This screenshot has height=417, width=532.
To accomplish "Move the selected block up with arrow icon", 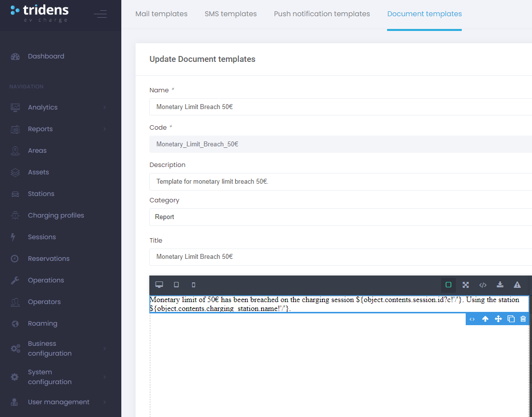I will pyautogui.click(x=485, y=319).
